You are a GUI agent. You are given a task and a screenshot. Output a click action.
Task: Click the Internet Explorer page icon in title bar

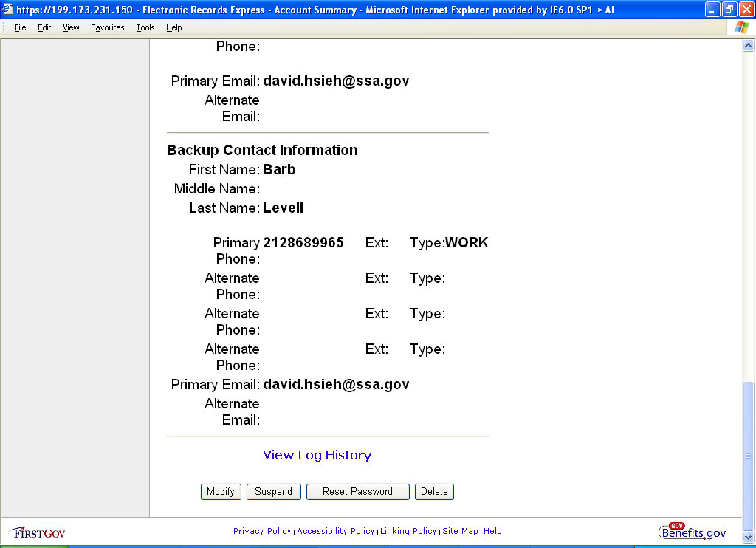point(7,10)
